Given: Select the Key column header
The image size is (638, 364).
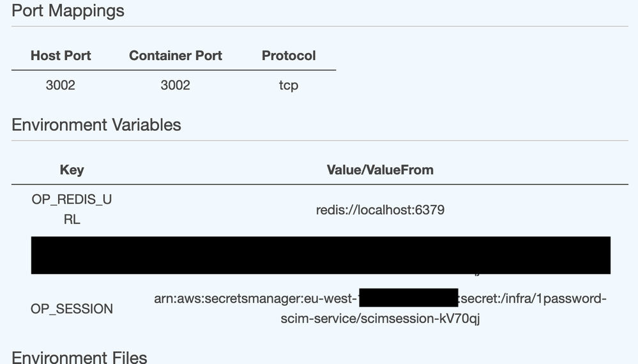Looking at the screenshot, I should (x=72, y=170).
